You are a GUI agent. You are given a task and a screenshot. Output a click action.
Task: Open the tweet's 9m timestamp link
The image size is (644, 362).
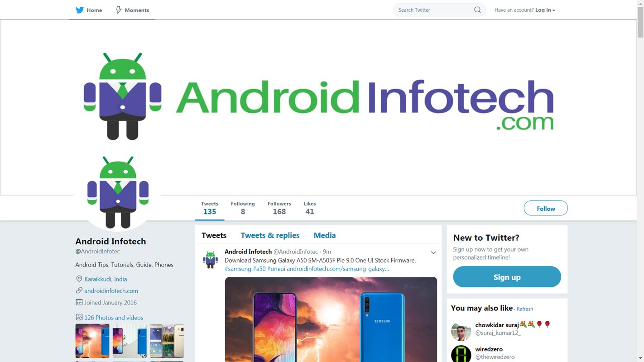coord(327,252)
